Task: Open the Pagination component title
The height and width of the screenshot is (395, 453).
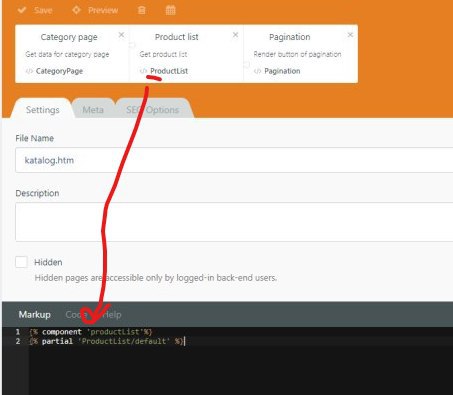Action: point(290,37)
